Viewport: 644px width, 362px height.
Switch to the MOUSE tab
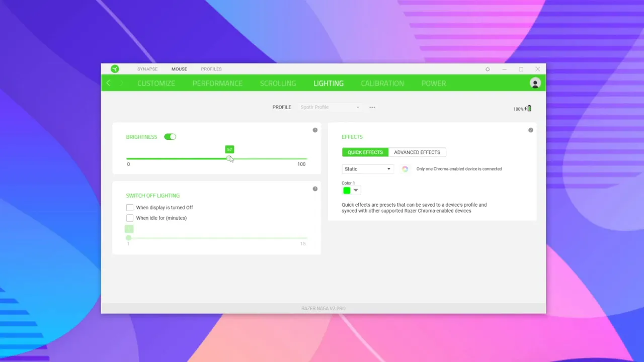179,69
